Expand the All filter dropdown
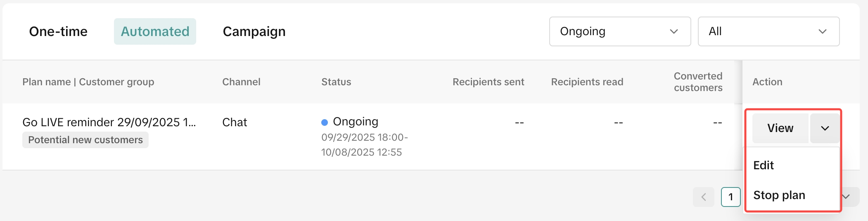The width and height of the screenshot is (868, 221). tap(768, 31)
